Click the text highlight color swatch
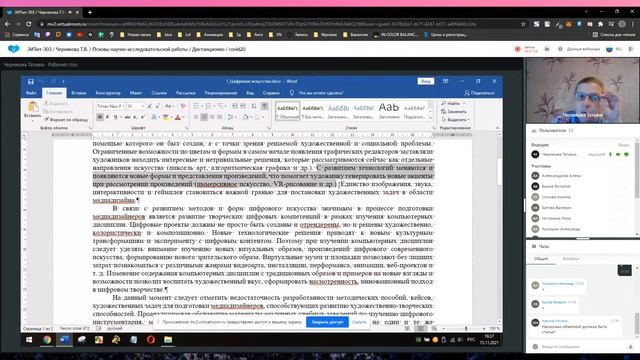Screen dimensions: 640x360 click(x=165, y=117)
